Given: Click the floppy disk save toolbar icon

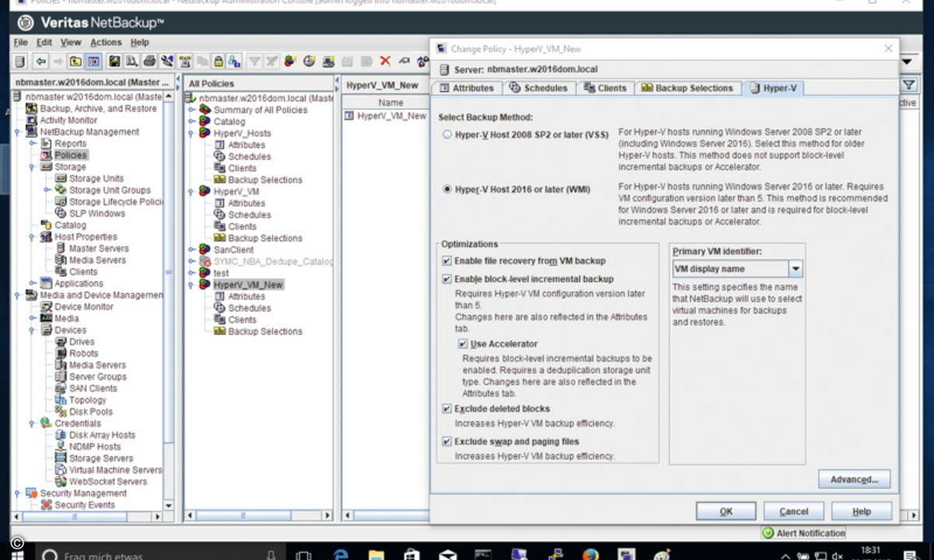Looking at the screenshot, I should coord(115,61).
